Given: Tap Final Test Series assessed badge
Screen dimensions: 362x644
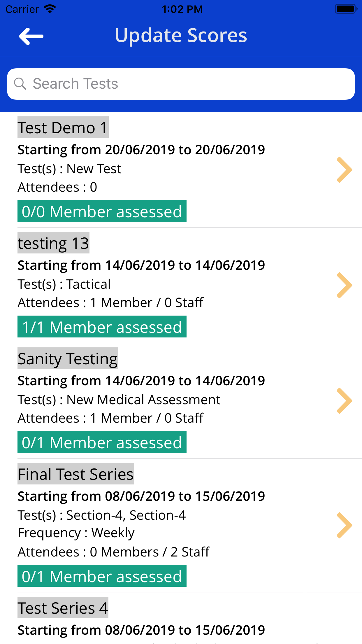Looking at the screenshot, I should coord(102,576).
